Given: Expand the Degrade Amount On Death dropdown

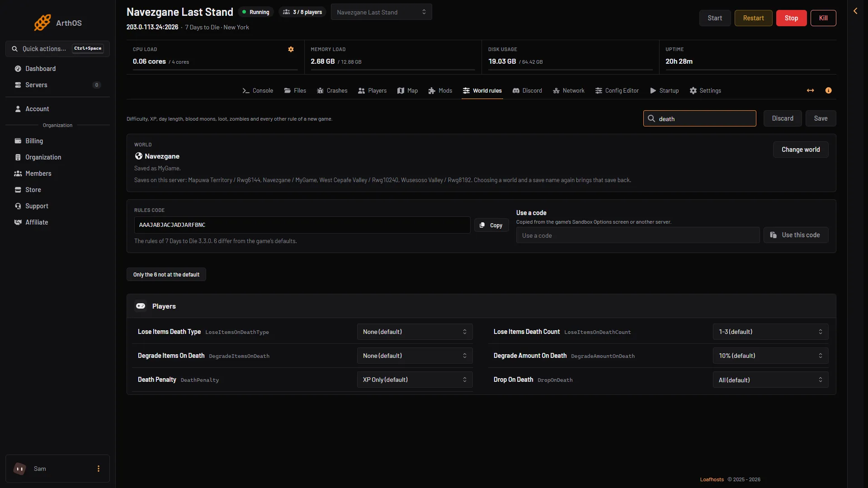Looking at the screenshot, I should coord(770,356).
